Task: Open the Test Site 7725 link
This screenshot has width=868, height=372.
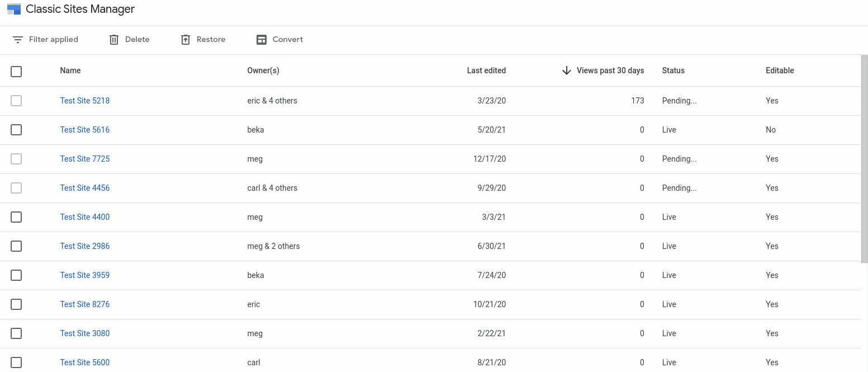Action: (85, 159)
